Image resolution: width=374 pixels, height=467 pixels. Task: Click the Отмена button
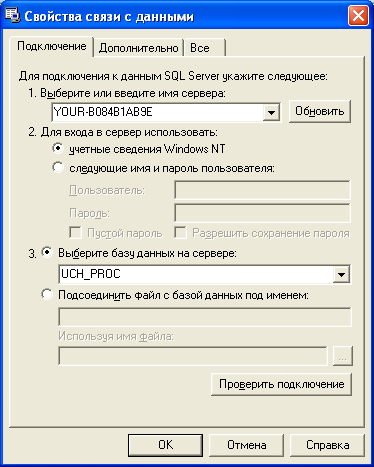click(x=246, y=445)
